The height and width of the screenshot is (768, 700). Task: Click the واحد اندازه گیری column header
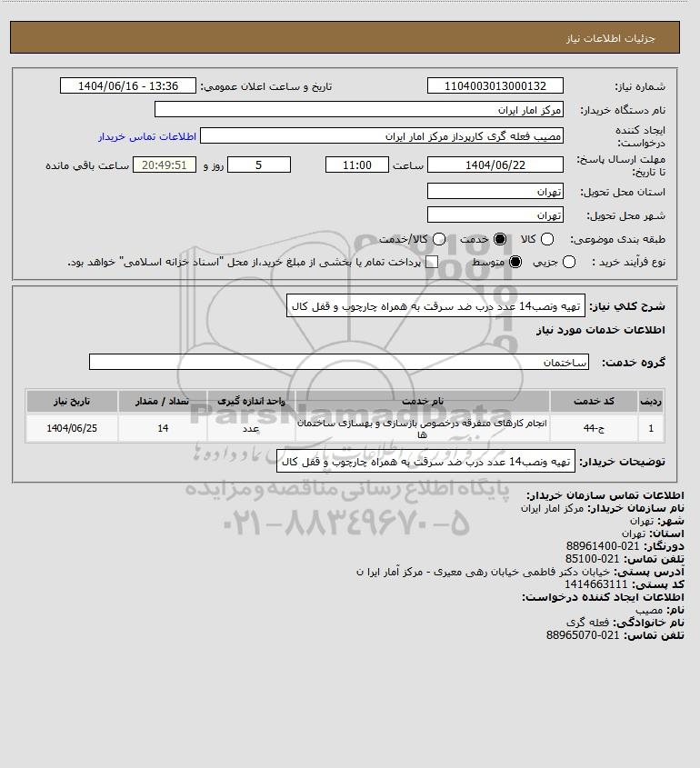(251, 401)
